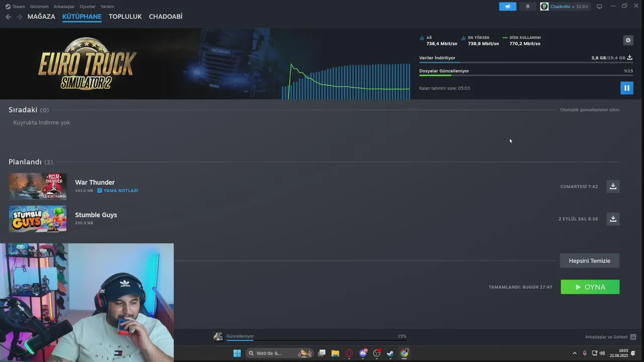
Task: Open Discord from taskbar
Action: tap(363, 353)
